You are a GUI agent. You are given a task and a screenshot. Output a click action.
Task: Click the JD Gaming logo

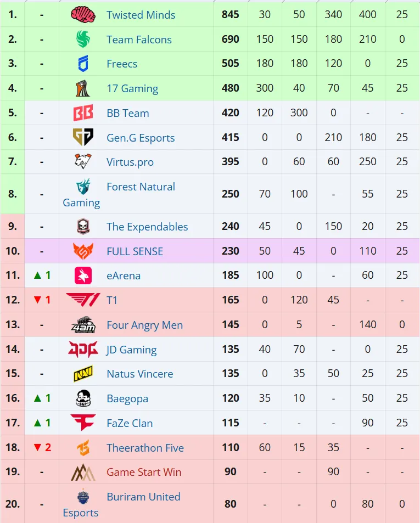coord(83,350)
